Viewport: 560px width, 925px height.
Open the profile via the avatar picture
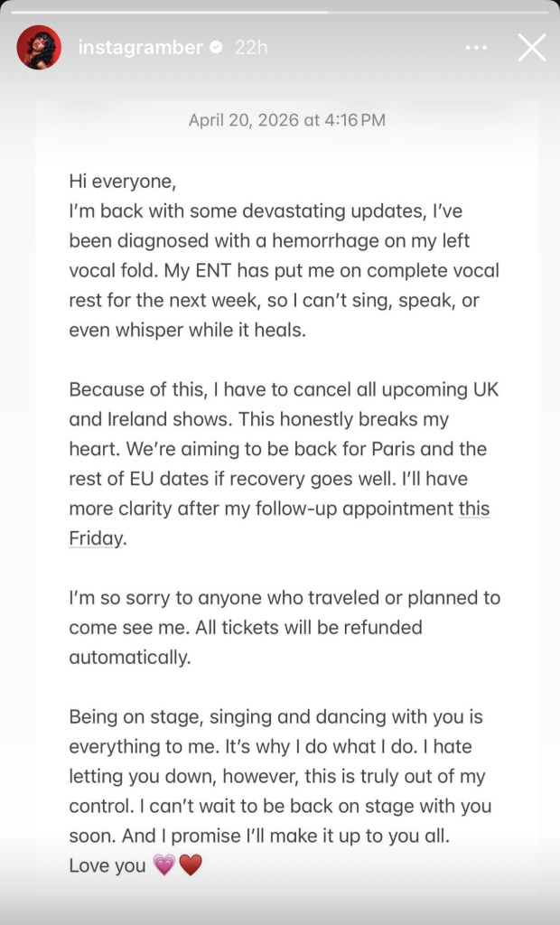coord(39,47)
